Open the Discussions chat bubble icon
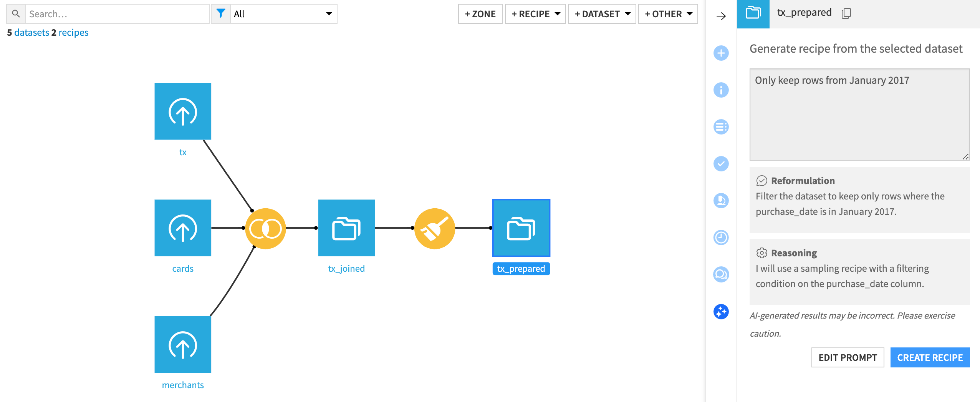This screenshot has width=980, height=402. pyautogui.click(x=721, y=274)
